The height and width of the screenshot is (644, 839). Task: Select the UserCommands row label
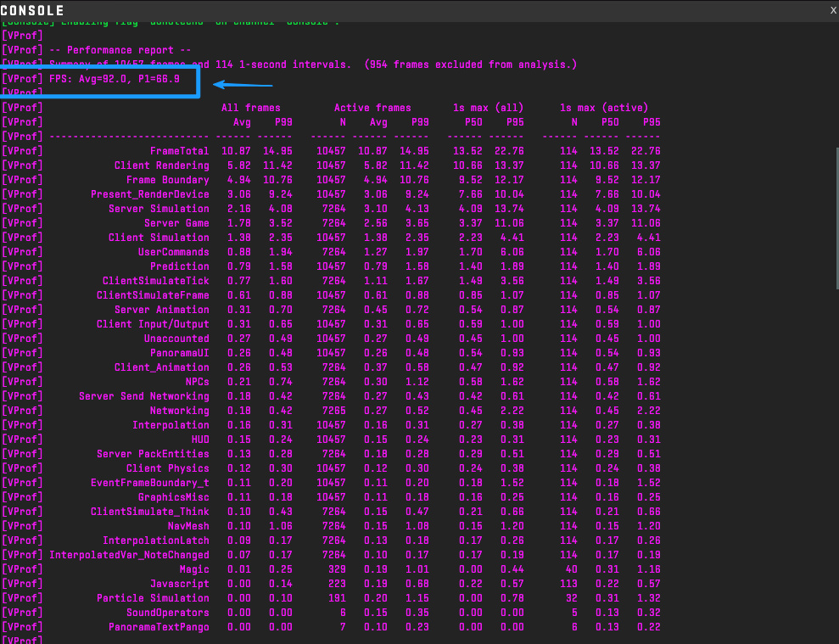[174, 253]
